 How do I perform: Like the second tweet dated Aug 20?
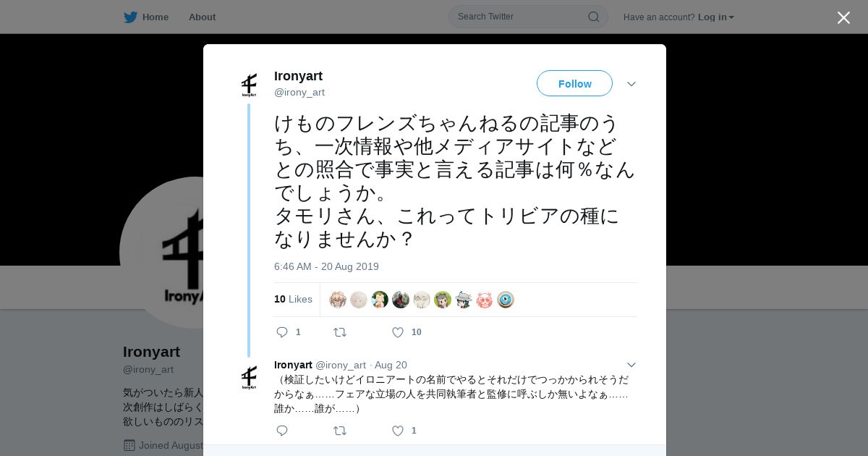tap(397, 431)
